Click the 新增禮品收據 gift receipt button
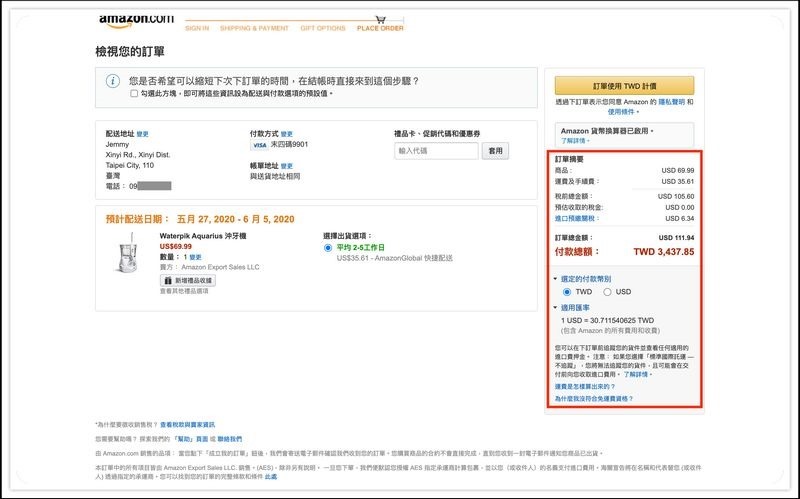Screen dimensions: 800x499 (188, 281)
